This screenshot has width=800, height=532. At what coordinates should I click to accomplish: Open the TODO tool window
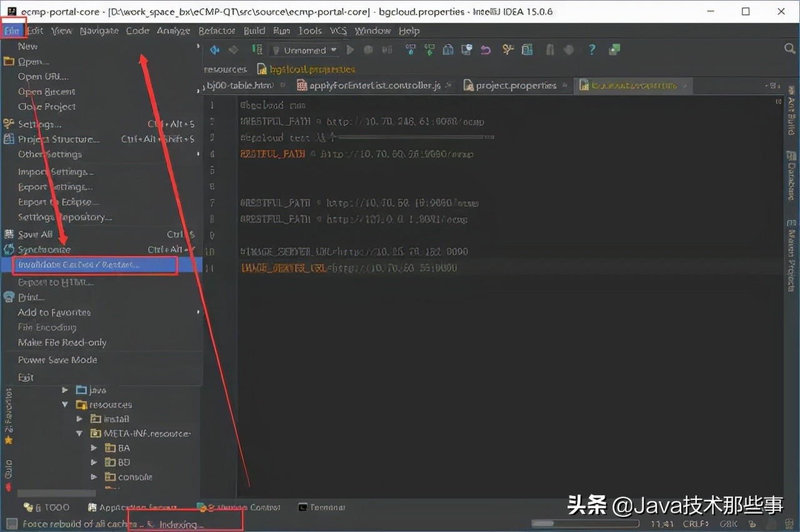(47, 508)
